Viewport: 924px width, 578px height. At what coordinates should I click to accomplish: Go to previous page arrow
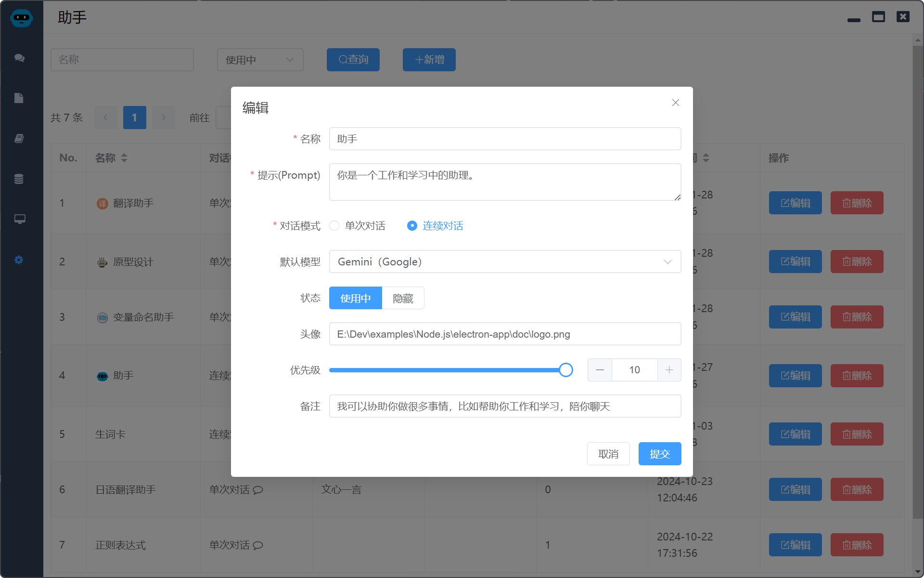click(106, 118)
